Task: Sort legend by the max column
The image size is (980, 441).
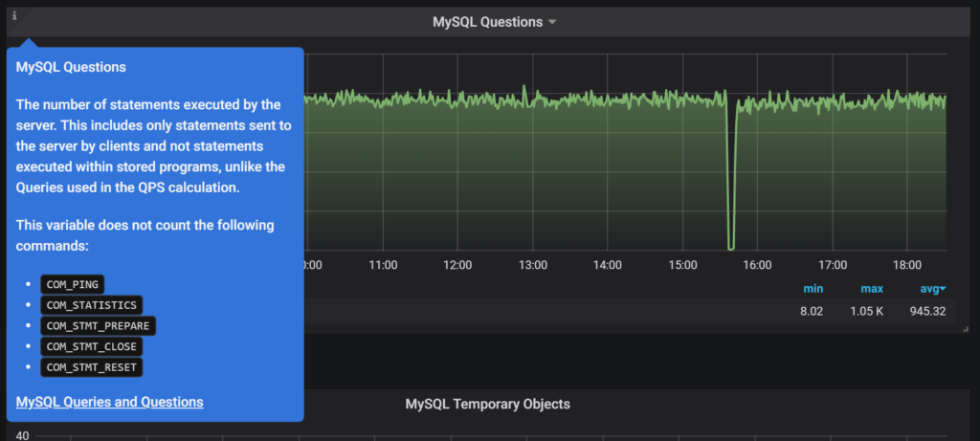Action: [x=870, y=289]
